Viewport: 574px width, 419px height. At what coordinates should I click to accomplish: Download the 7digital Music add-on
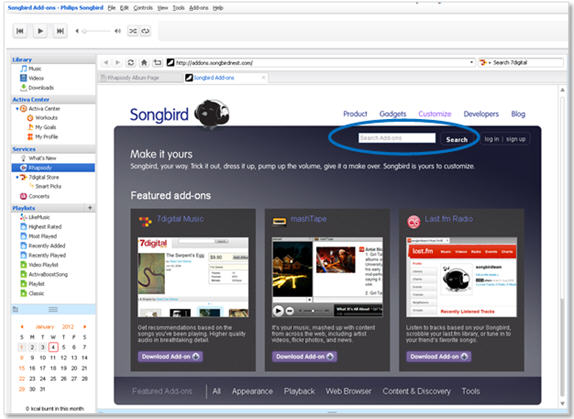[170, 356]
